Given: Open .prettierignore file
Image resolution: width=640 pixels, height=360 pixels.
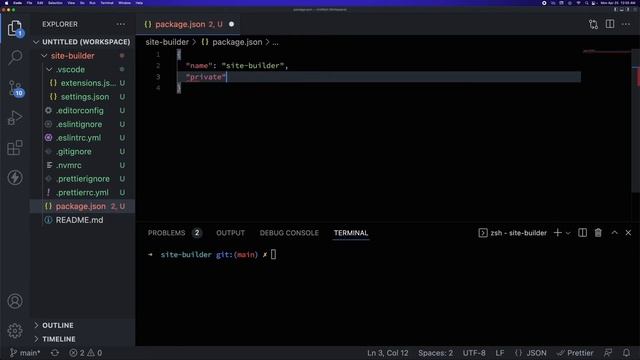Looking at the screenshot, I should (82, 179).
